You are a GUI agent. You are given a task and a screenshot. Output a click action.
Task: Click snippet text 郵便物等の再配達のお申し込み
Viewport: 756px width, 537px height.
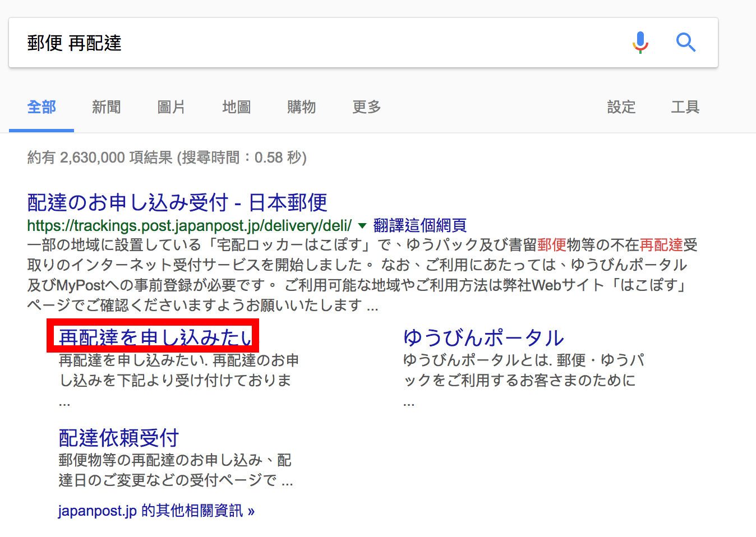coord(160,460)
